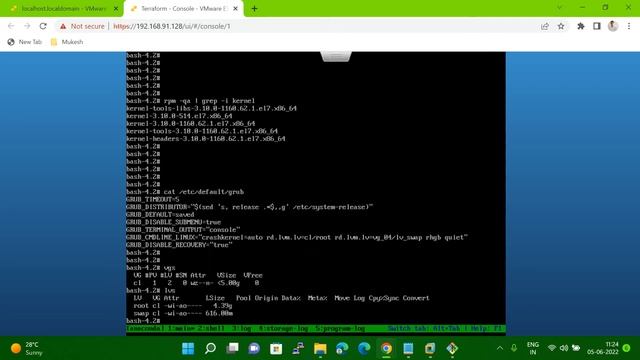This screenshot has height=360, width=640.
Task: Click the GRUB_DISABLE_RECOVERY line
Action: pos(179,245)
